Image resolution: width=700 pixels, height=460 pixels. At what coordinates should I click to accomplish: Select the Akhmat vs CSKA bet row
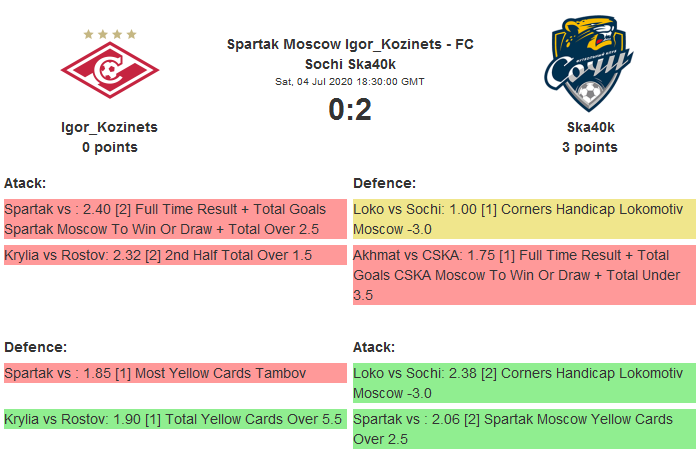[524, 275]
